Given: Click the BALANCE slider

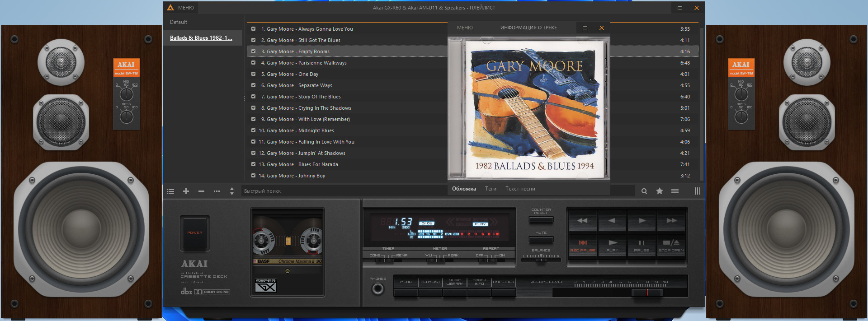Looking at the screenshot, I should point(541,259).
